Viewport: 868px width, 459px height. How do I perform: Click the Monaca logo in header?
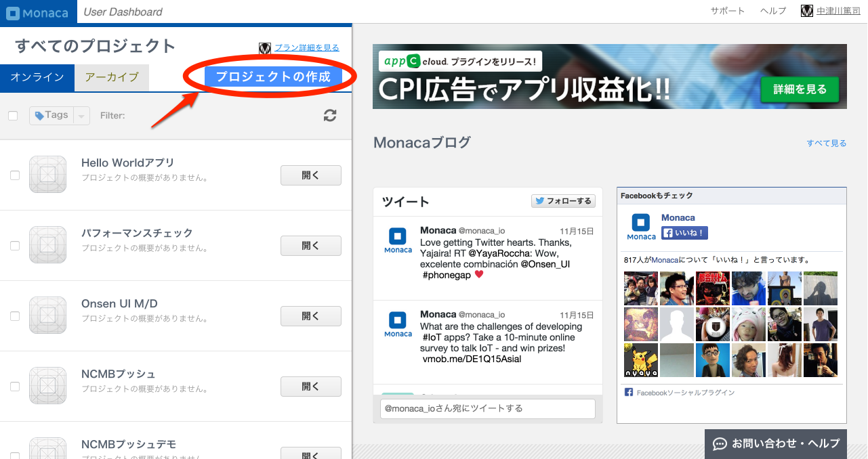(37, 12)
